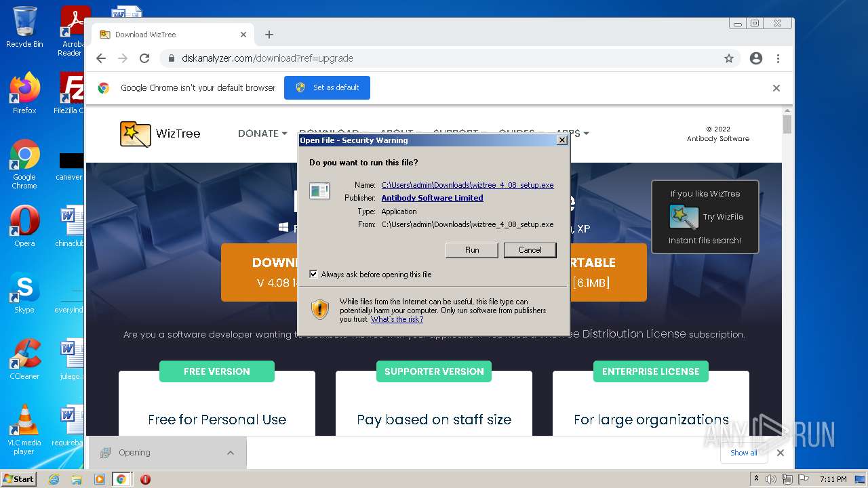Open the Antibody Software Limited publisher link
The height and width of the screenshot is (488, 868).
click(432, 198)
